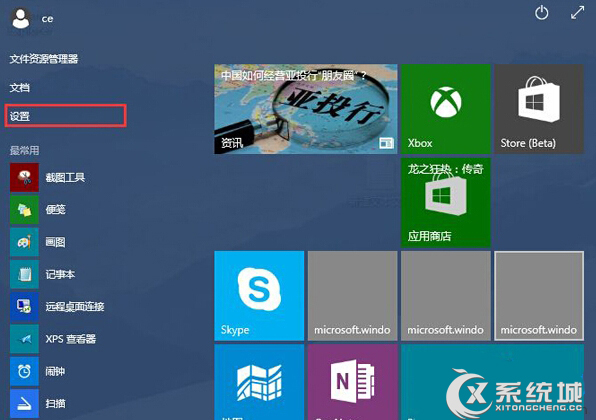
Task: Open 文件资源管理器 file explorer
Action: [x=44, y=59]
